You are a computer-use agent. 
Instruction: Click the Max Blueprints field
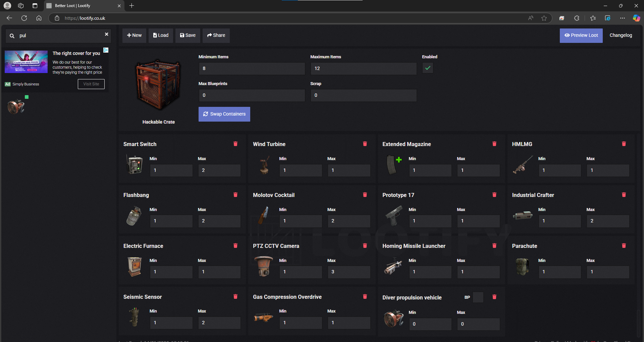pyautogui.click(x=252, y=95)
